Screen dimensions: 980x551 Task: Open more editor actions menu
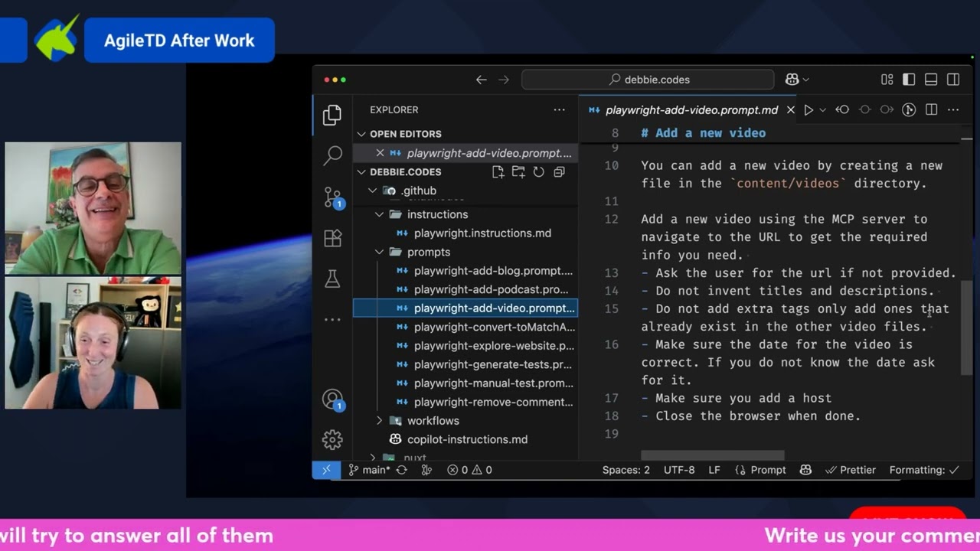point(953,110)
